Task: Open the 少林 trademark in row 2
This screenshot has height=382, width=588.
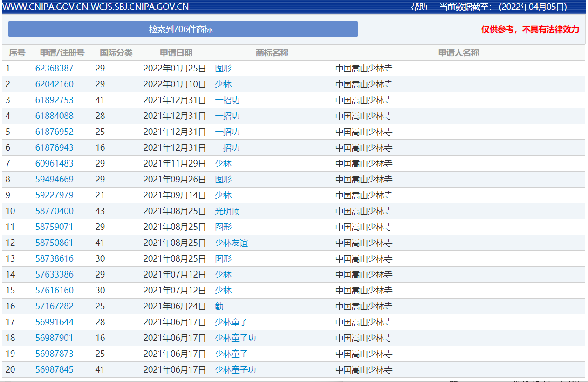Action: coord(223,84)
